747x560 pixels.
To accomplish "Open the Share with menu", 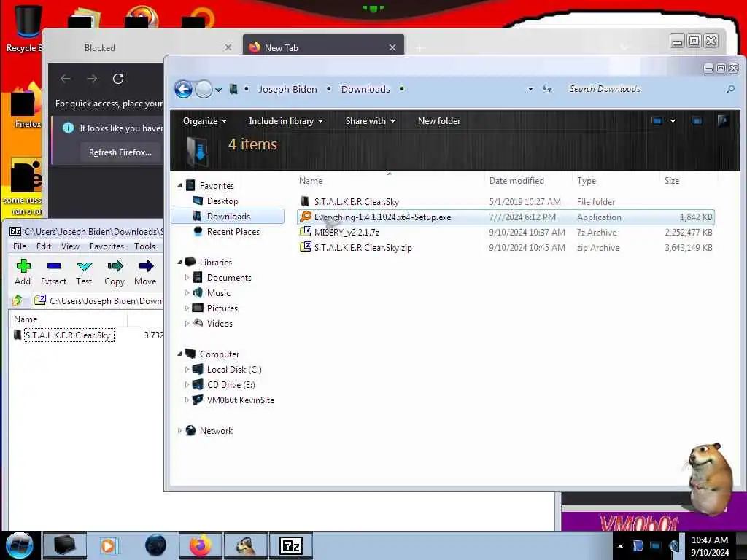I will 371,121.
